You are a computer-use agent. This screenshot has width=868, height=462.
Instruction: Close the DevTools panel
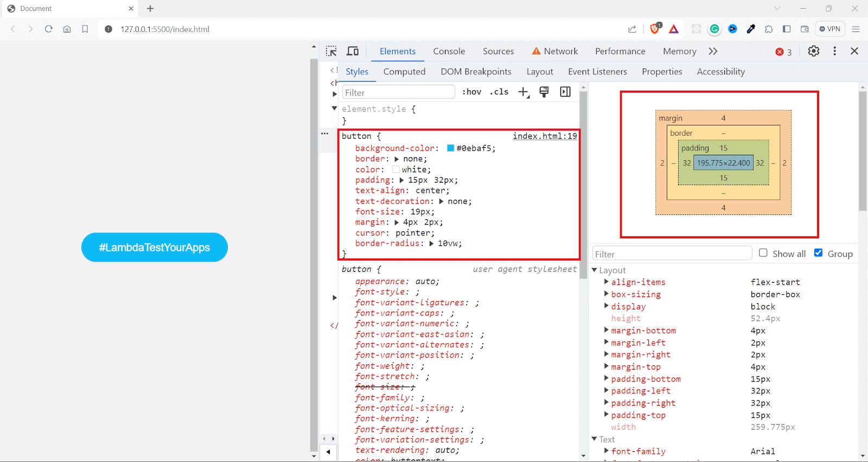854,51
